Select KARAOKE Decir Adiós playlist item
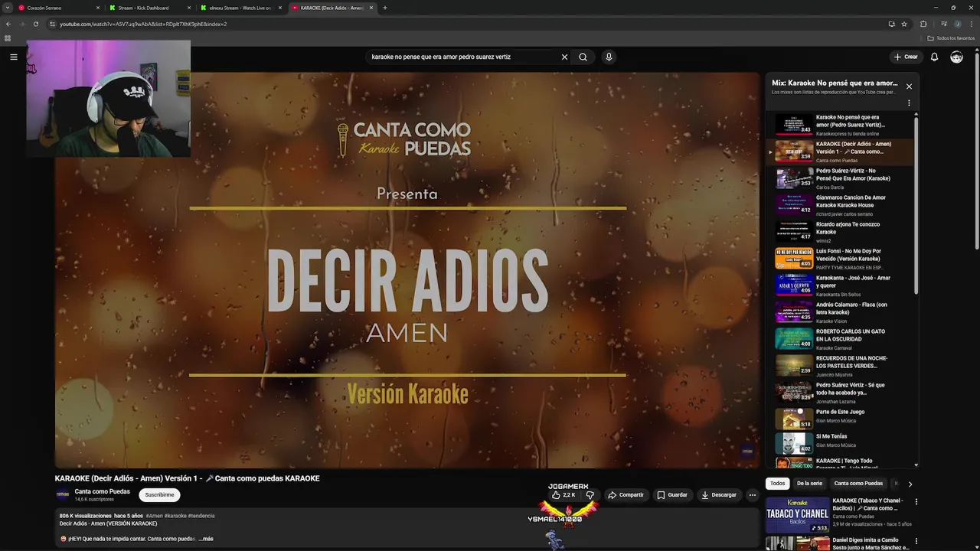This screenshot has height=551, width=980. click(840, 152)
